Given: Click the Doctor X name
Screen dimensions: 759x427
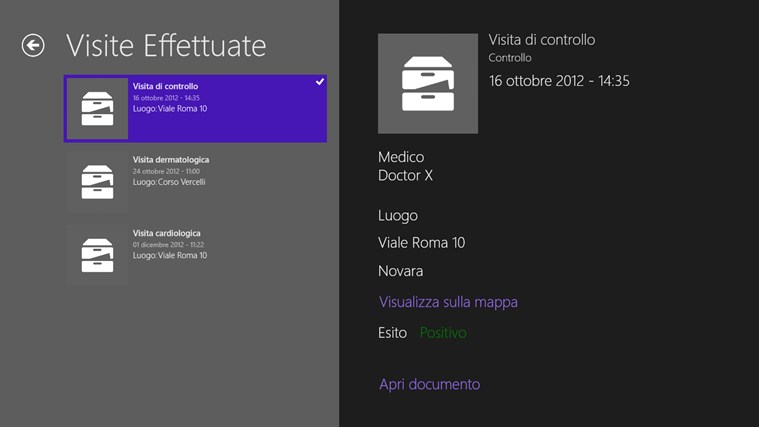Looking at the screenshot, I should tap(405, 175).
